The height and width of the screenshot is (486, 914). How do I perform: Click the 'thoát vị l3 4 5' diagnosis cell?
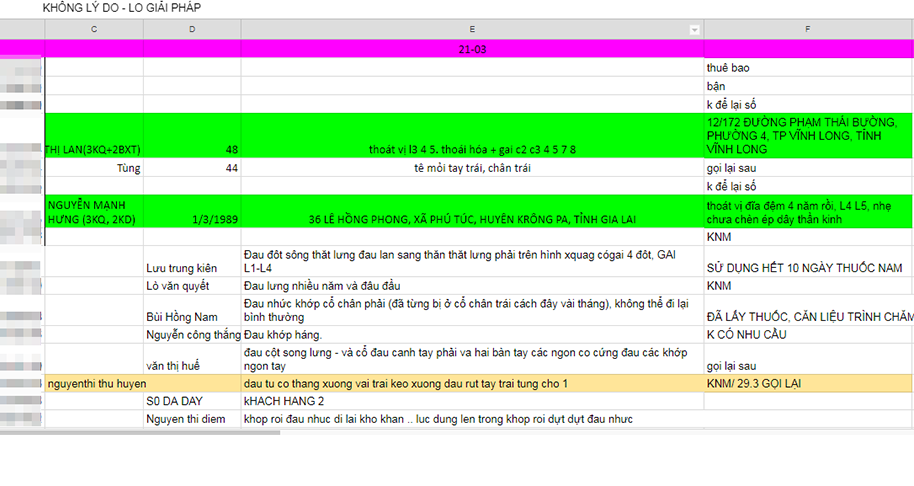point(472,149)
